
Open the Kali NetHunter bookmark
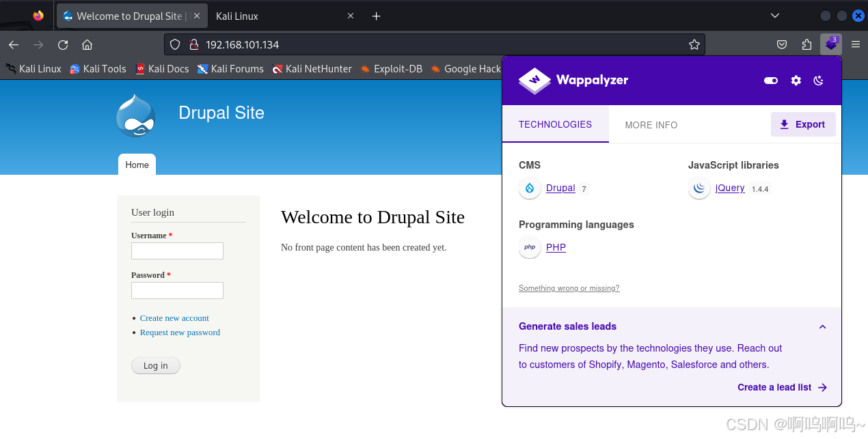pos(312,68)
